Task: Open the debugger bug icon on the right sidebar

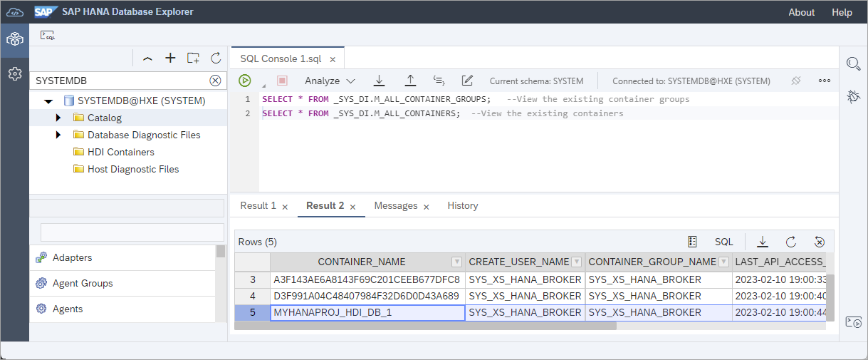Action: pyautogui.click(x=853, y=96)
